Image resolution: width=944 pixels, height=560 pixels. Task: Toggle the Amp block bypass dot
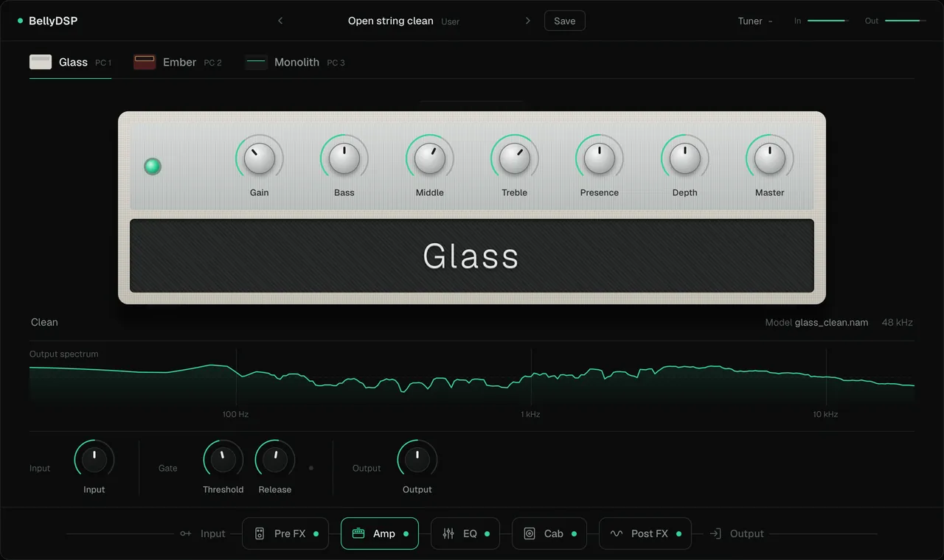(x=406, y=533)
